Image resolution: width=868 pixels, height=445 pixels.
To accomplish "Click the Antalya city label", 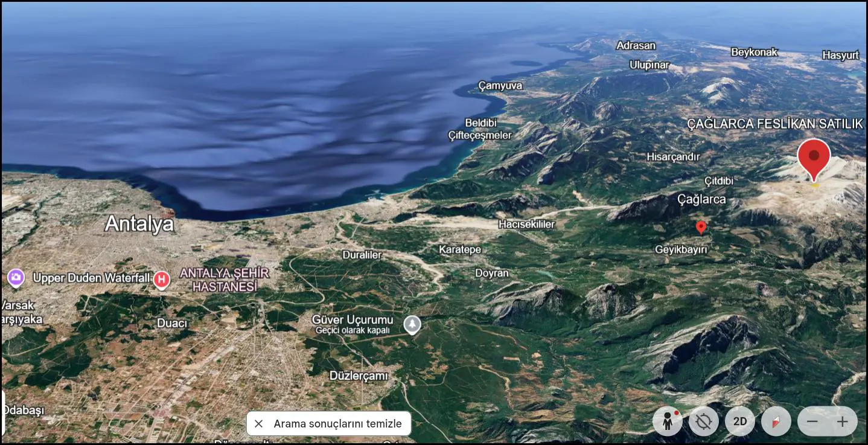I will pyautogui.click(x=139, y=224).
